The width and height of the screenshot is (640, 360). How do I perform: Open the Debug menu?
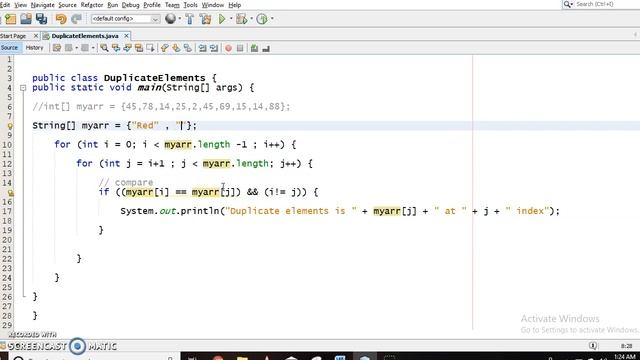(x=130, y=5)
